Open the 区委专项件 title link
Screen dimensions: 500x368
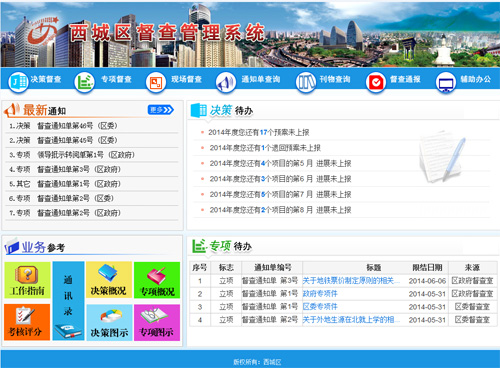point(320,306)
